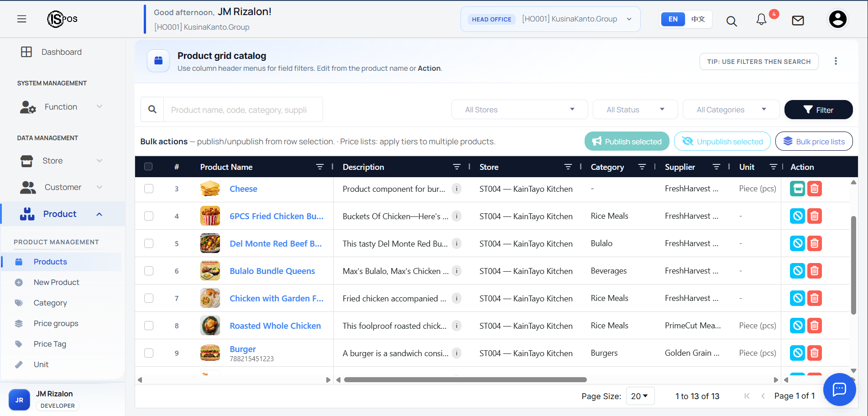The height and width of the screenshot is (416, 868).
Task: Open the Roasted Whole Chicken link
Action: pyautogui.click(x=275, y=326)
